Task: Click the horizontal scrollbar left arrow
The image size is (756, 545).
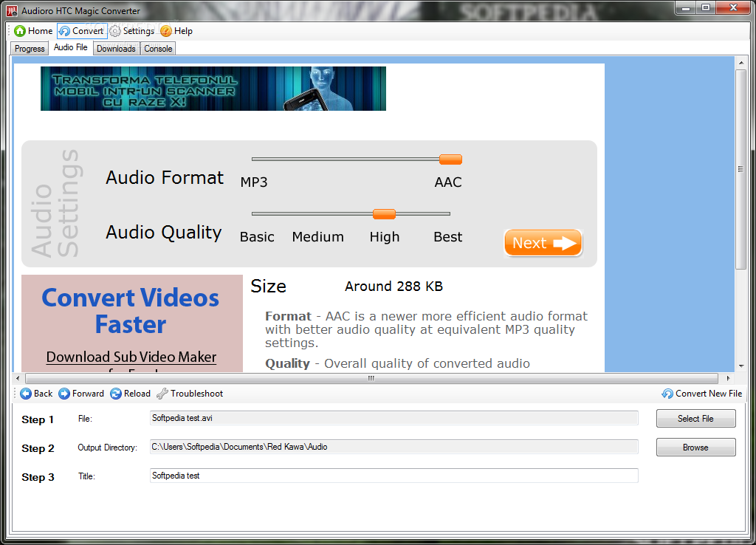Action: [18, 378]
